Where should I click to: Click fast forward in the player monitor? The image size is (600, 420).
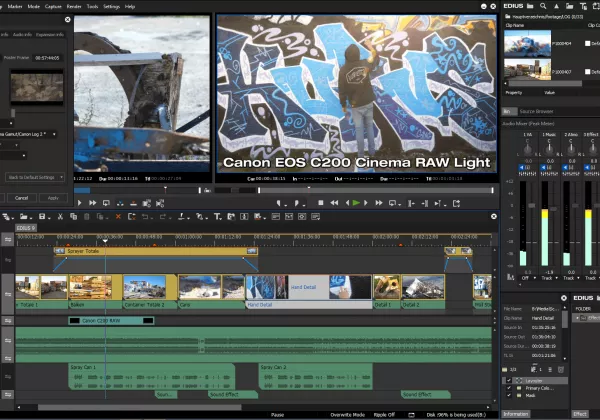pyautogui.click(x=93, y=203)
